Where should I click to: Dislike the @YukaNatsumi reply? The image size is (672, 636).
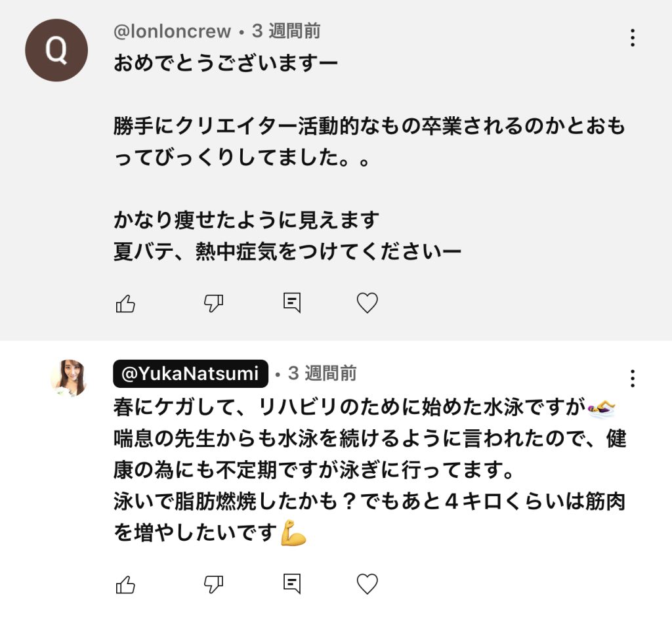[214, 584]
